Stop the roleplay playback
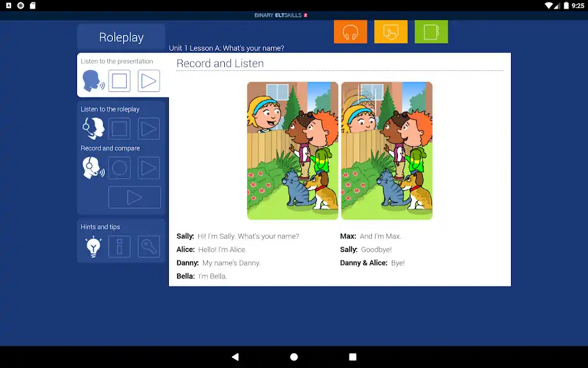588x368 pixels. [x=119, y=128]
